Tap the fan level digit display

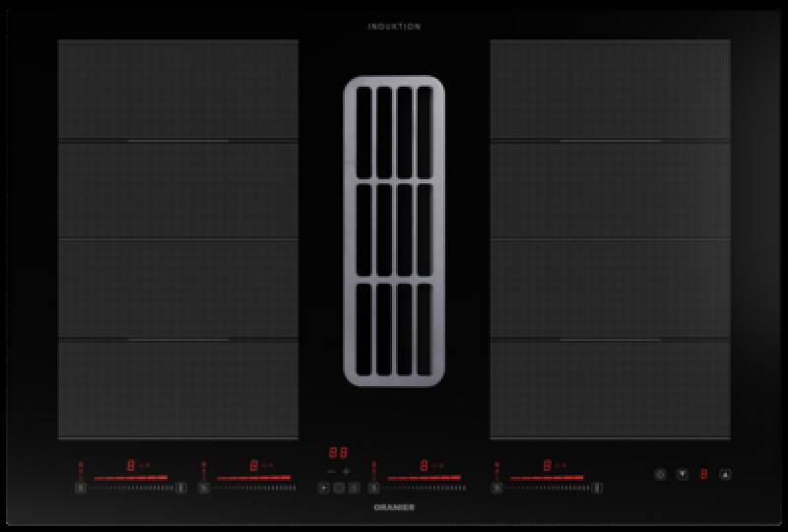703,474
